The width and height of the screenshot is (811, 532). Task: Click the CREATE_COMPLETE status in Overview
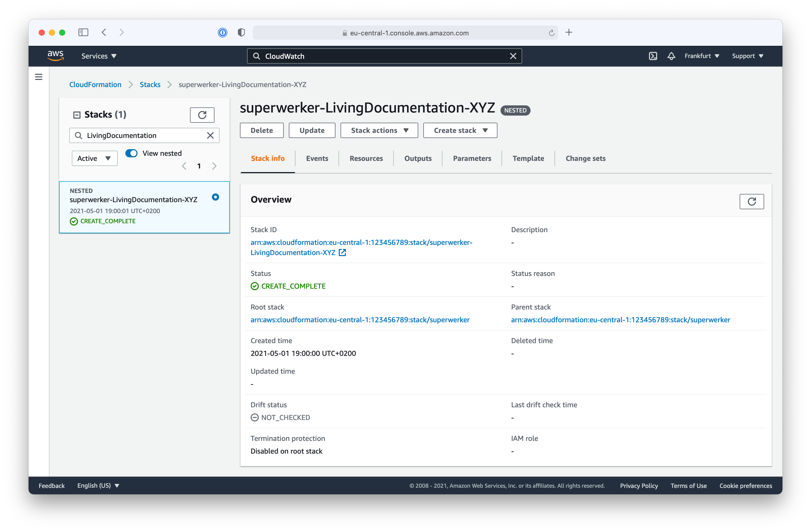pos(288,286)
